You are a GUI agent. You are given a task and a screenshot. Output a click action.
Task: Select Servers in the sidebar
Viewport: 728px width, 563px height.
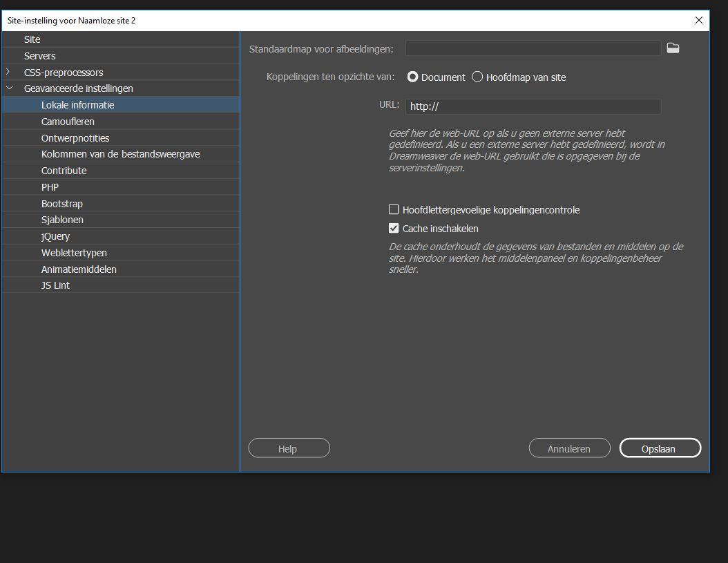click(39, 55)
